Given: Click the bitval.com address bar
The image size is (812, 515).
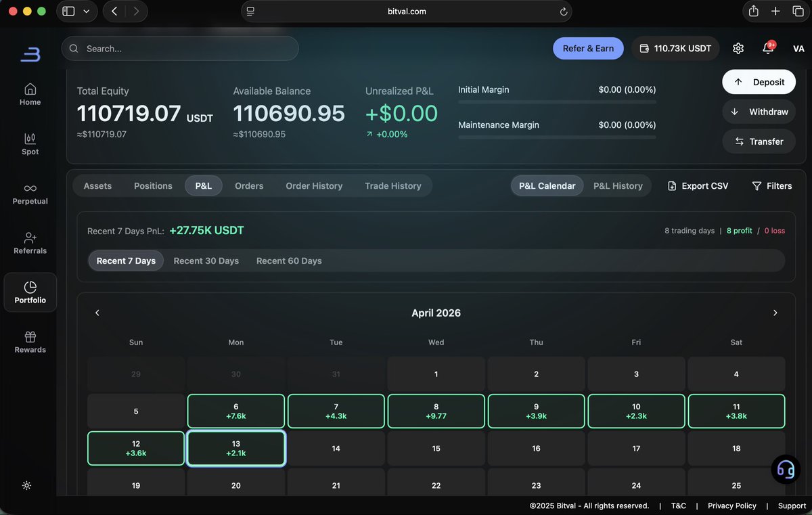Looking at the screenshot, I should coord(407,12).
